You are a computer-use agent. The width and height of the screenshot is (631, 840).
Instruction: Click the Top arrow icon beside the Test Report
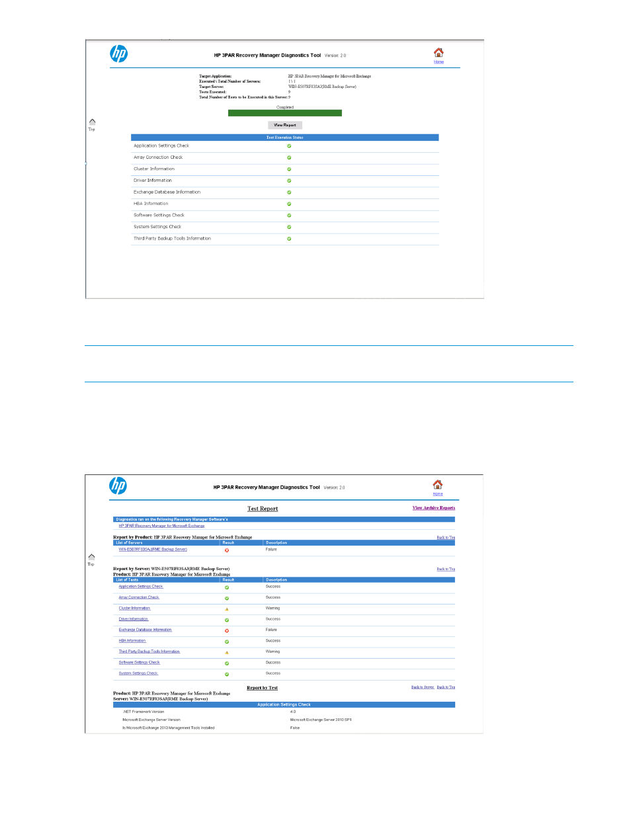pyautogui.click(x=91, y=557)
